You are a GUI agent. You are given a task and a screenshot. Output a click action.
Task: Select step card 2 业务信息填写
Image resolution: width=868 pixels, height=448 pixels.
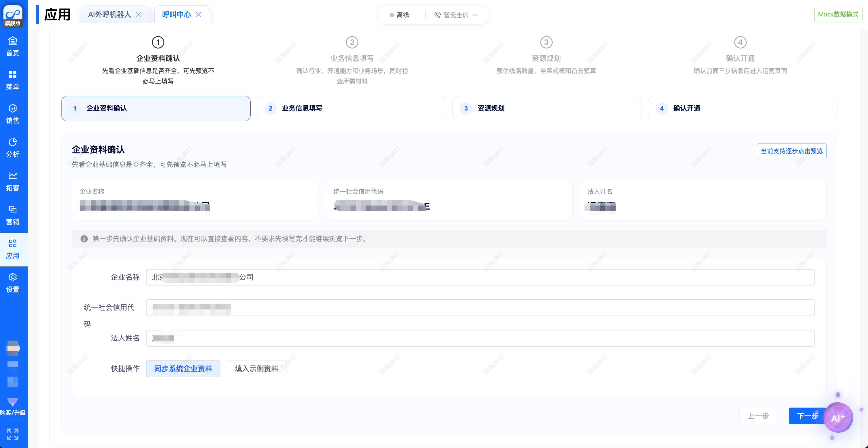coord(351,109)
